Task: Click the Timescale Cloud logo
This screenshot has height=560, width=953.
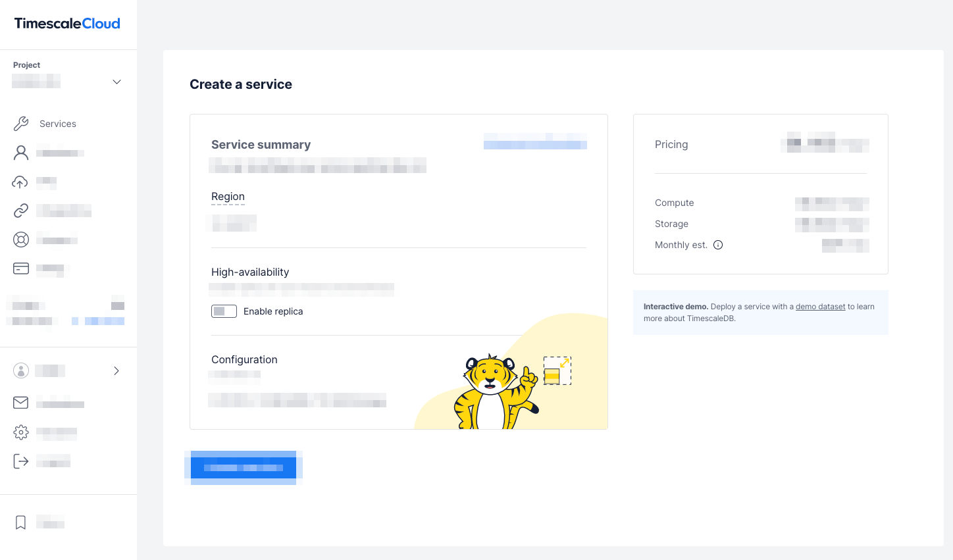Action: click(67, 24)
